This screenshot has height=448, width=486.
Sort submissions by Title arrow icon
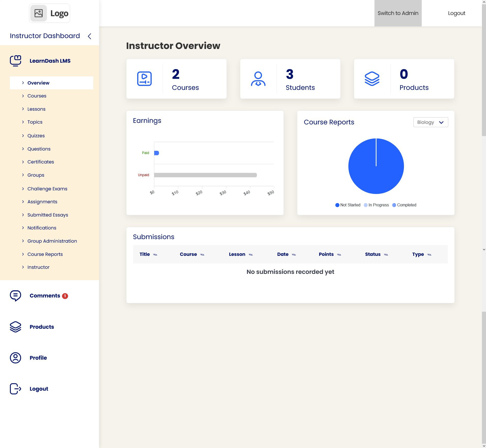click(155, 255)
